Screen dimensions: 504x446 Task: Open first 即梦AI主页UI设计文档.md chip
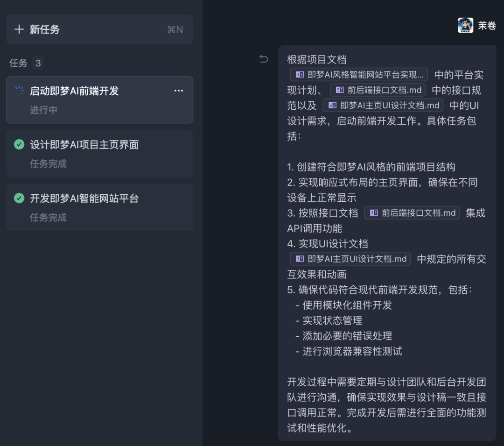tap(383, 106)
